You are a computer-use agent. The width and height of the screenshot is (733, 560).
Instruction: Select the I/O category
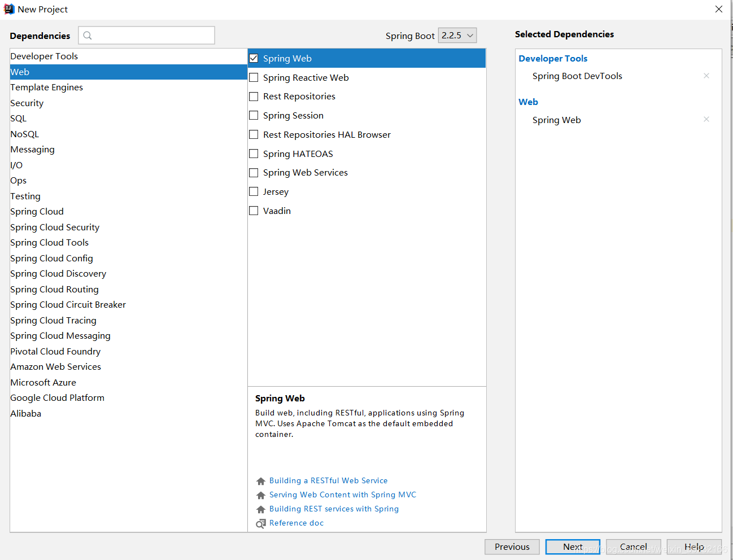point(129,165)
